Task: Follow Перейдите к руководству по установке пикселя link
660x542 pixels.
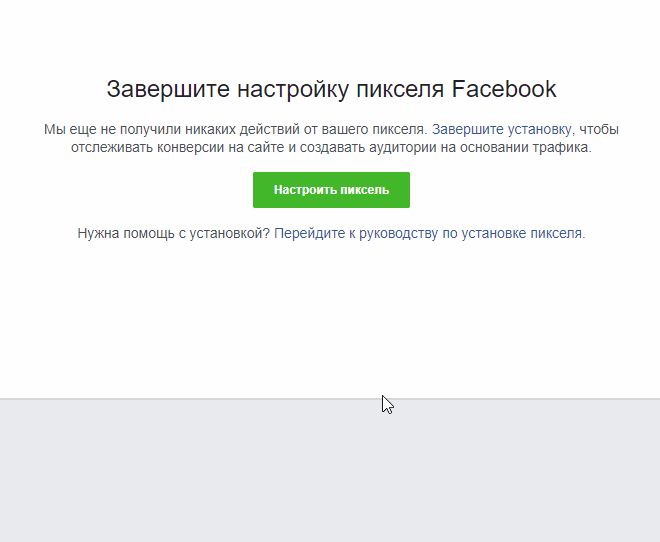Action: (429, 233)
